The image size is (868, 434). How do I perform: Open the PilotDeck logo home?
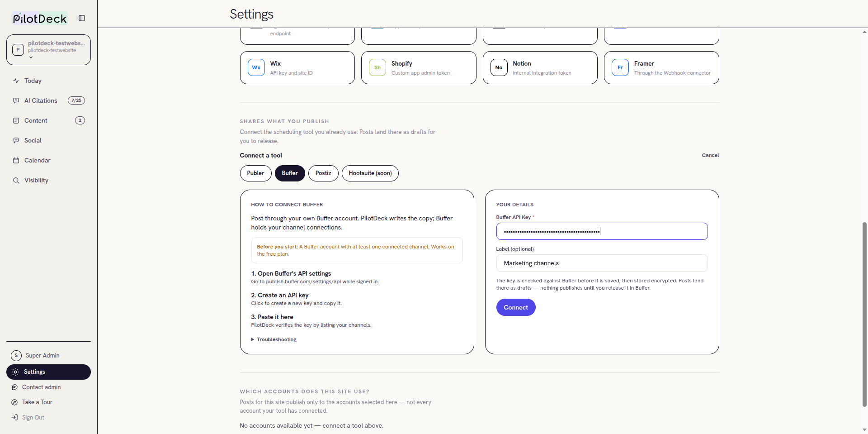tap(40, 18)
